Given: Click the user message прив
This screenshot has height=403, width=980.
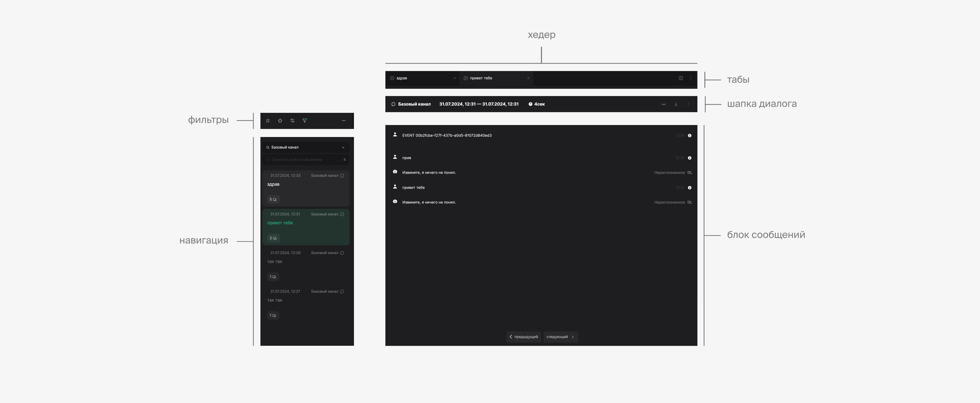Looking at the screenshot, I should pos(407,158).
